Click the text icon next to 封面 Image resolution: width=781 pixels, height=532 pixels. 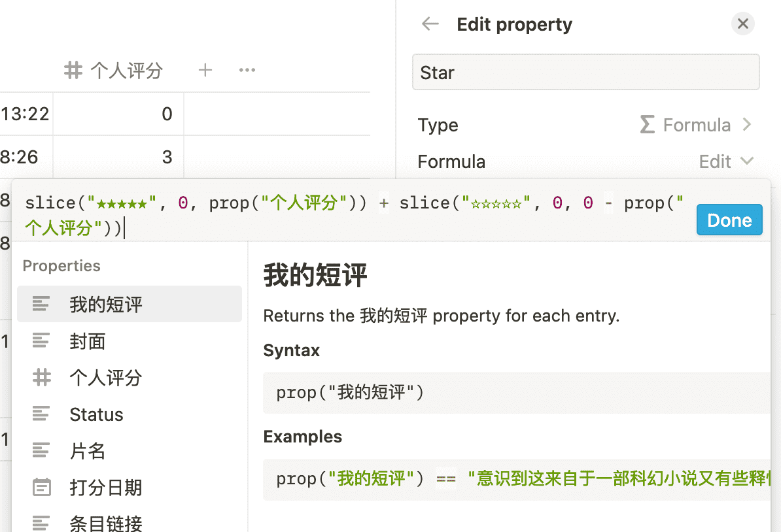click(42, 341)
